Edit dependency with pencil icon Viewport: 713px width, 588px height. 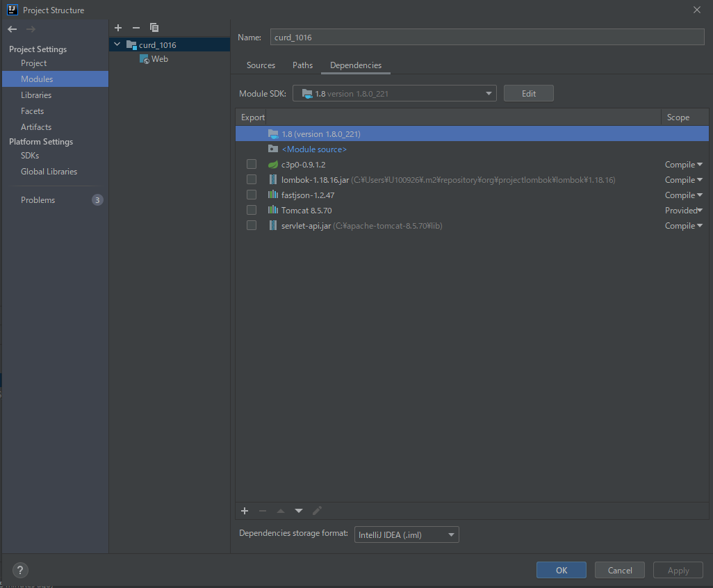pyautogui.click(x=317, y=511)
